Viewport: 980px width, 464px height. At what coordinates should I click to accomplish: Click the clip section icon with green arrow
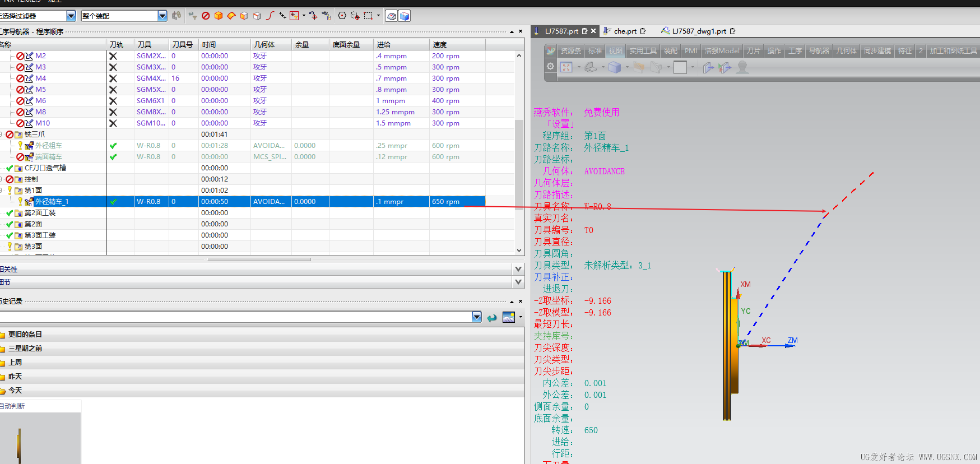[x=725, y=68]
